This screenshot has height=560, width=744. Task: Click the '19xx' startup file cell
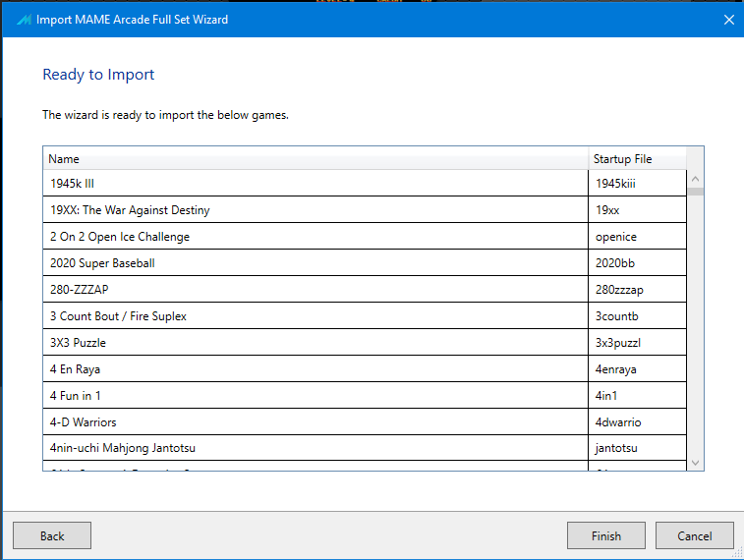(x=637, y=210)
